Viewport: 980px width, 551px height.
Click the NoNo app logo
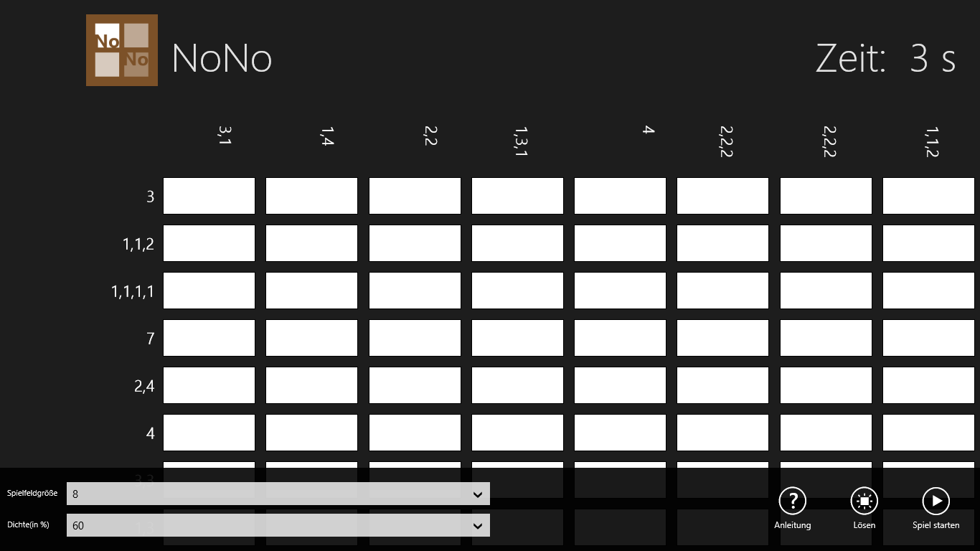coord(122,50)
